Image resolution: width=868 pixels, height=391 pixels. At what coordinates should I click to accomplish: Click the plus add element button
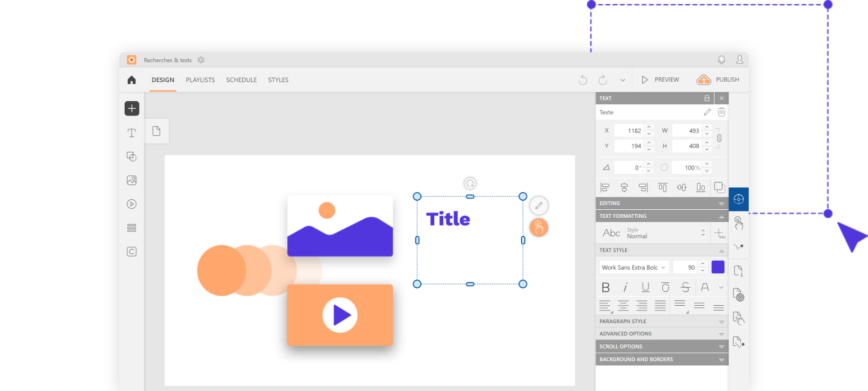coord(131,109)
